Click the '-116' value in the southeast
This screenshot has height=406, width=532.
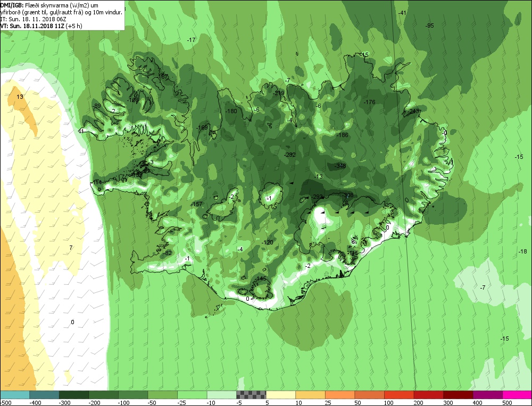point(353,253)
